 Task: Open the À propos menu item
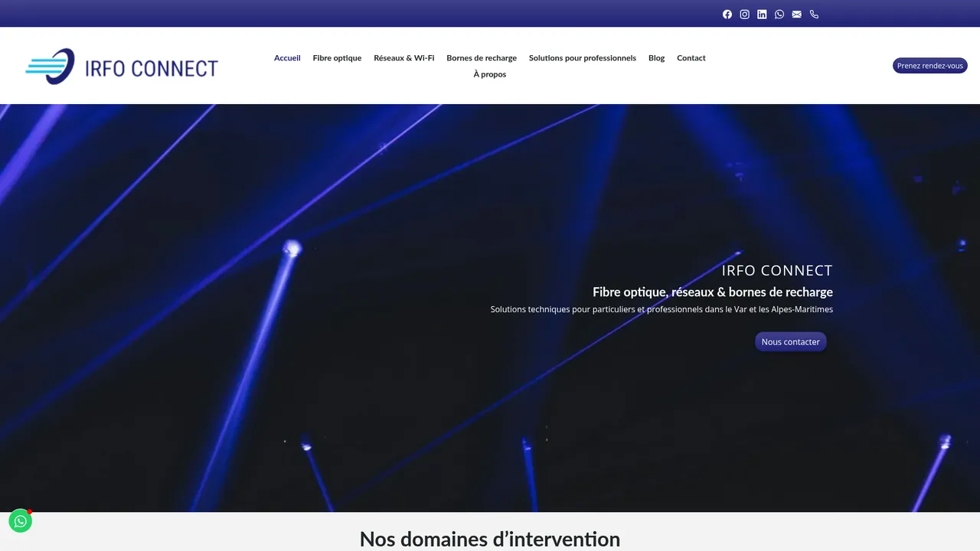tap(490, 74)
